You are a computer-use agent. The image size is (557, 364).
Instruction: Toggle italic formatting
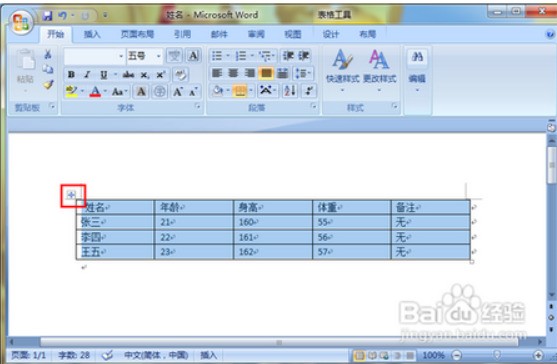point(87,75)
